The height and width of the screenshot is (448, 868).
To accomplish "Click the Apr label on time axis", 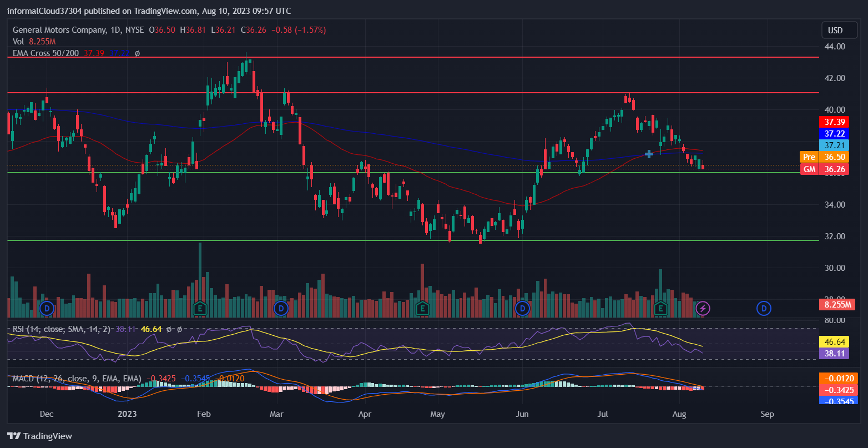I will pyautogui.click(x=364, y=414).
